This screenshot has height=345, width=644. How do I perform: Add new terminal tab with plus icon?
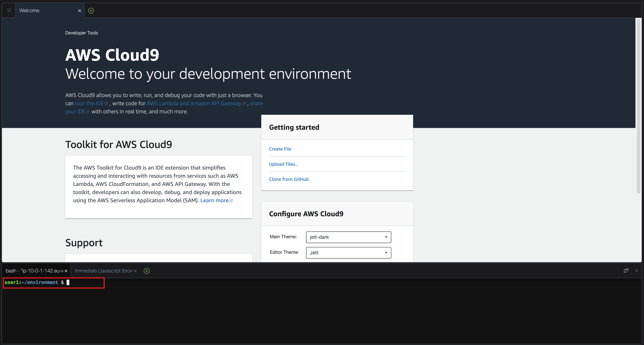(x=147, y=271)
